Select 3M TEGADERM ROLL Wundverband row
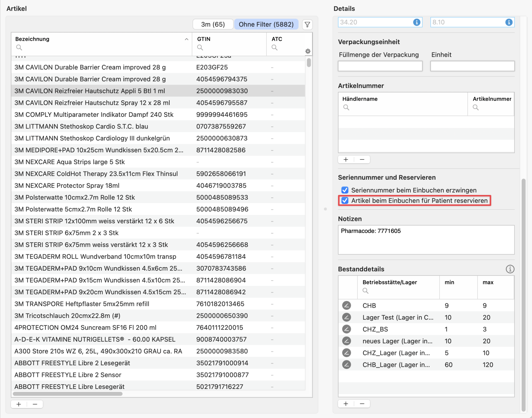Image resolution: width=532 pixels, height=418 pixels. click(158, 257)
